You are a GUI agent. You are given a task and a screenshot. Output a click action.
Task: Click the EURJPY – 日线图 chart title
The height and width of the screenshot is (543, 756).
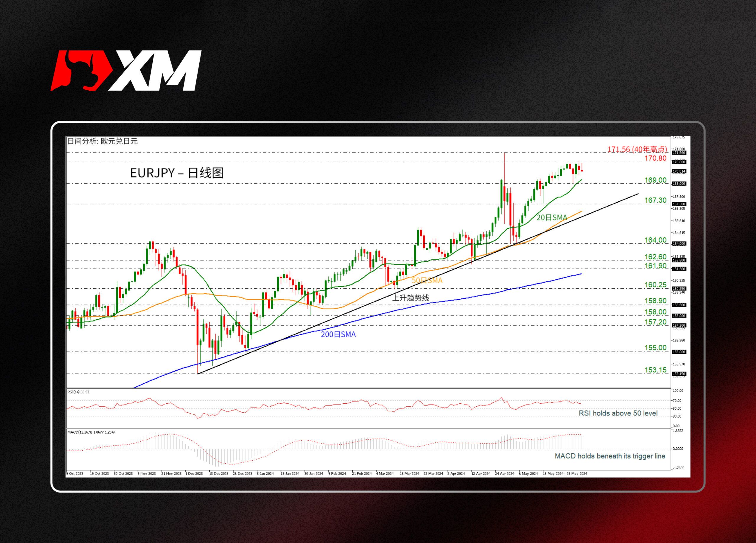point(177,173)
